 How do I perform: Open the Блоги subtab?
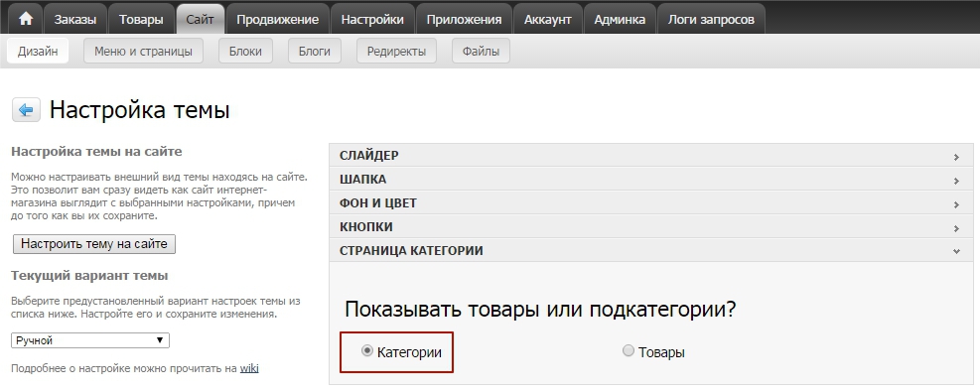pos(315,52)
